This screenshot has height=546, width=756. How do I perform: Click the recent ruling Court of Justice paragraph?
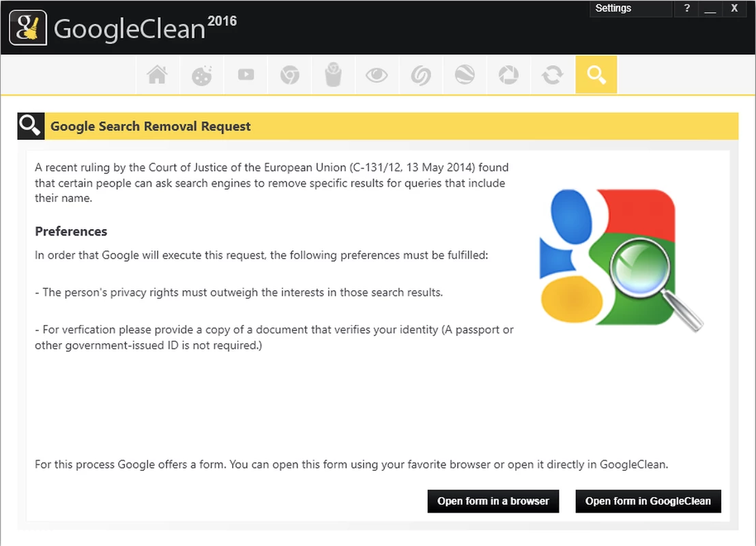click(272, 183)
